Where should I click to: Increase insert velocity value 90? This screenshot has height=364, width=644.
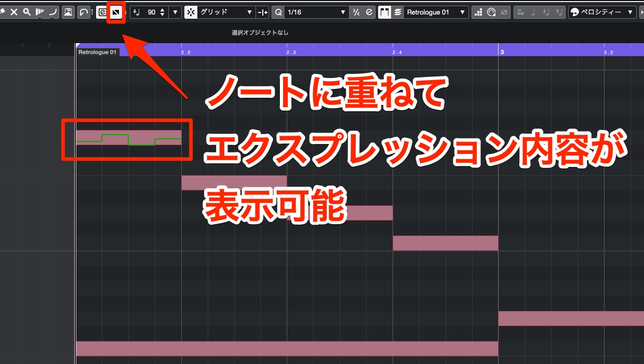163,9
